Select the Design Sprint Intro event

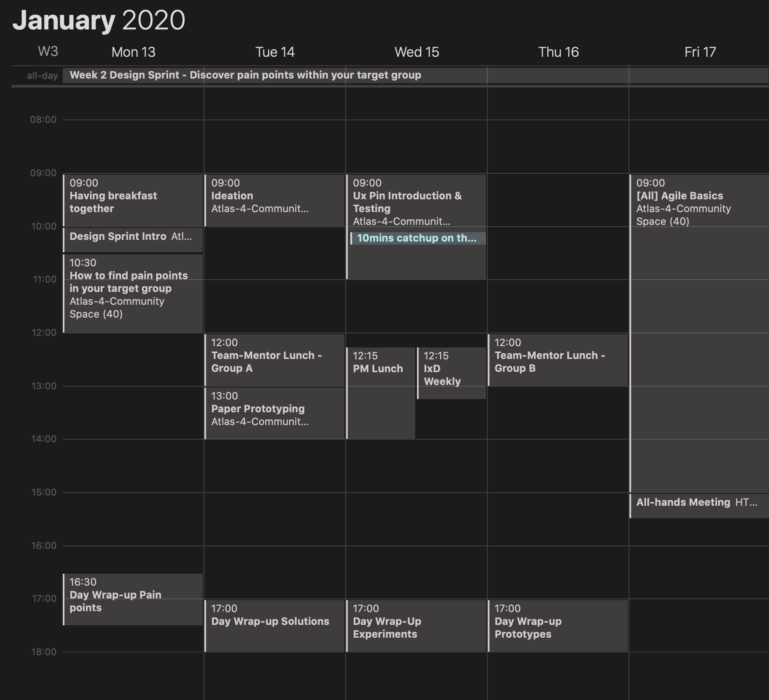tap(133, 239)
